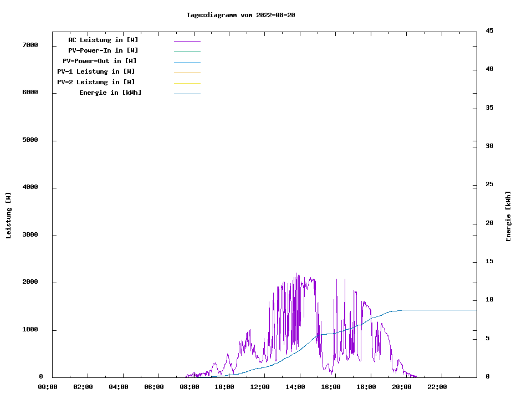The height and width of the screenshot is (399, 532).
Task: Click the 'Energie in [kWh]' legend label
Action: coord(110,93)
